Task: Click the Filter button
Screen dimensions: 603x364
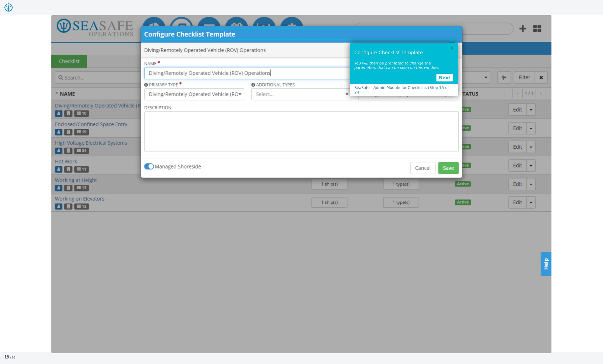Action: pyautogui.click(x=524, y=78)
